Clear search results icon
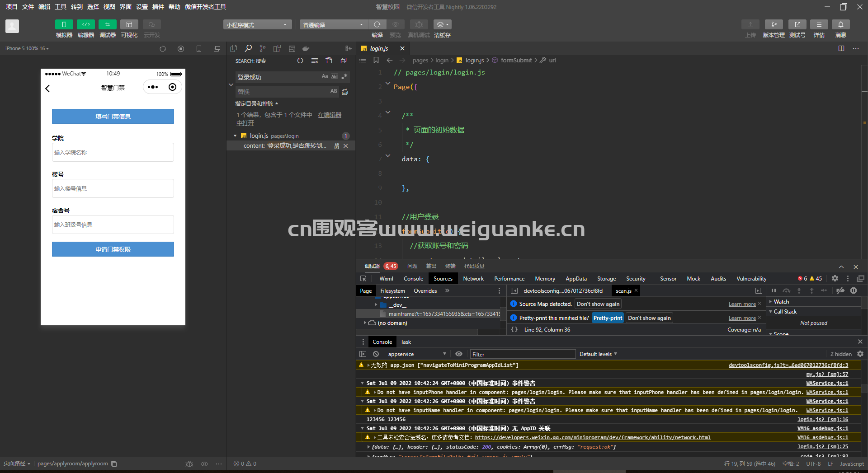Viewport: 868px width, 473px height. 315,61
